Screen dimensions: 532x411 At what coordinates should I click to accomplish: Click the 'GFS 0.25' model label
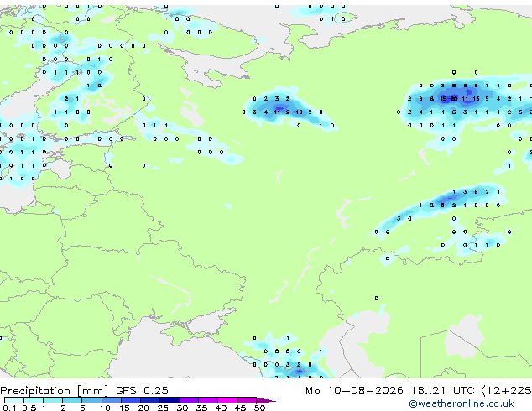pyautogui.click(x=142, y=391)
